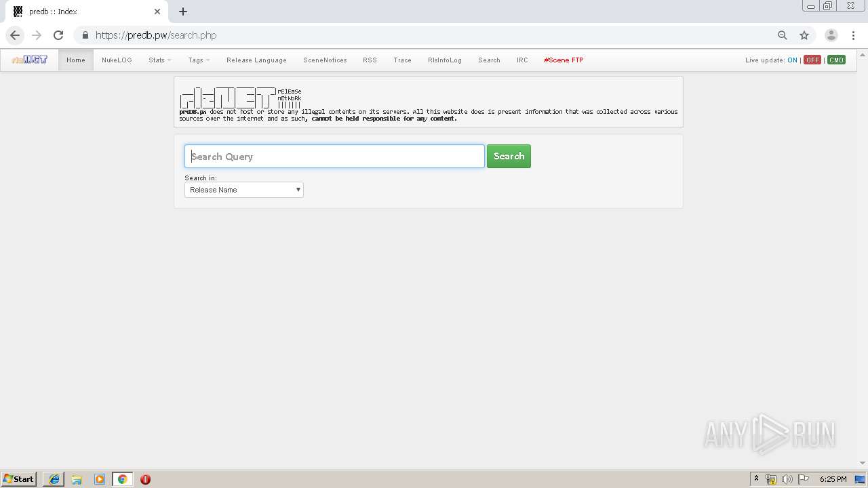Click the Chrome taskbar icon
Image resolution: width=868 pixels, height=488 pixels.
point(122,479)
